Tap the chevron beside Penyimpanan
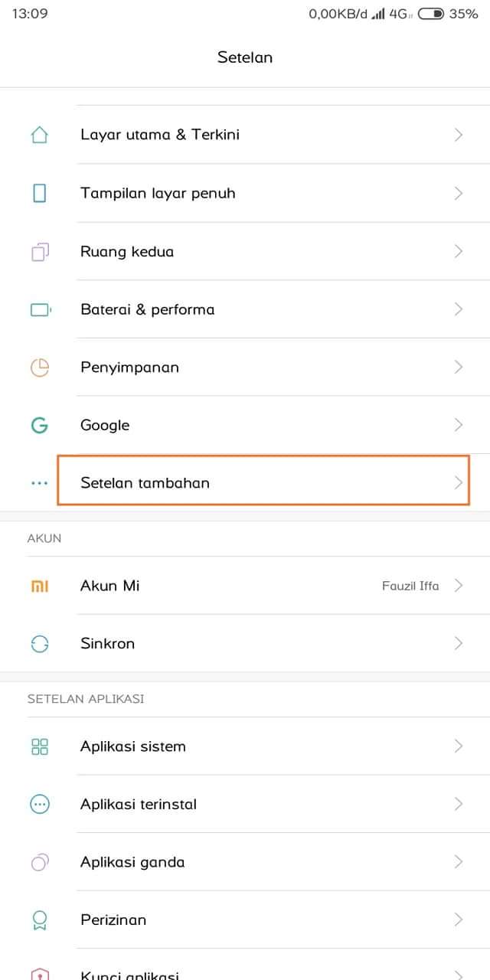 coord(459,367)
